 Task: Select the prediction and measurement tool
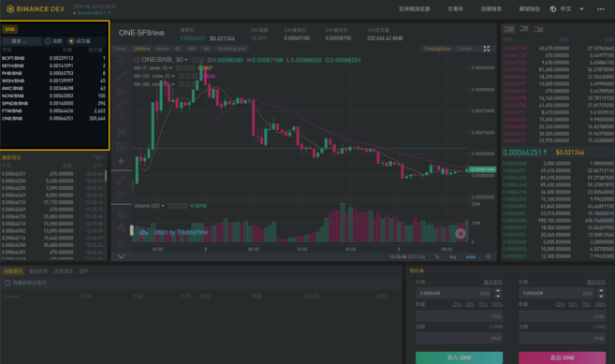pyautogui.click(x=121, y=146)
